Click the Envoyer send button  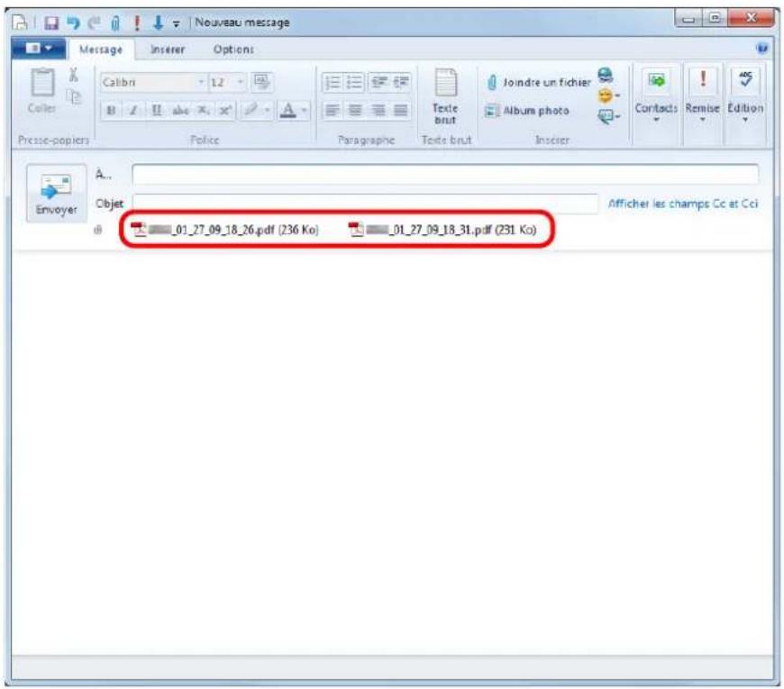point(56,194)
